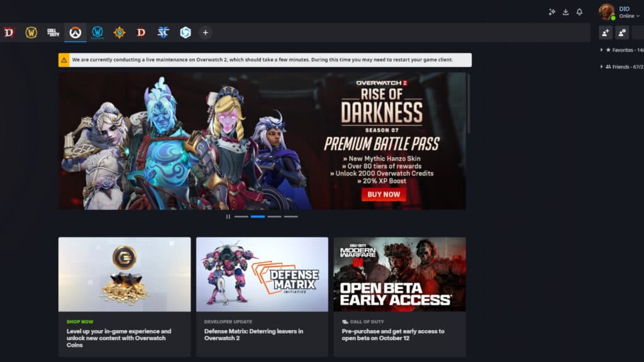Open the Heroes of the Storm tab

click(186, 33)
